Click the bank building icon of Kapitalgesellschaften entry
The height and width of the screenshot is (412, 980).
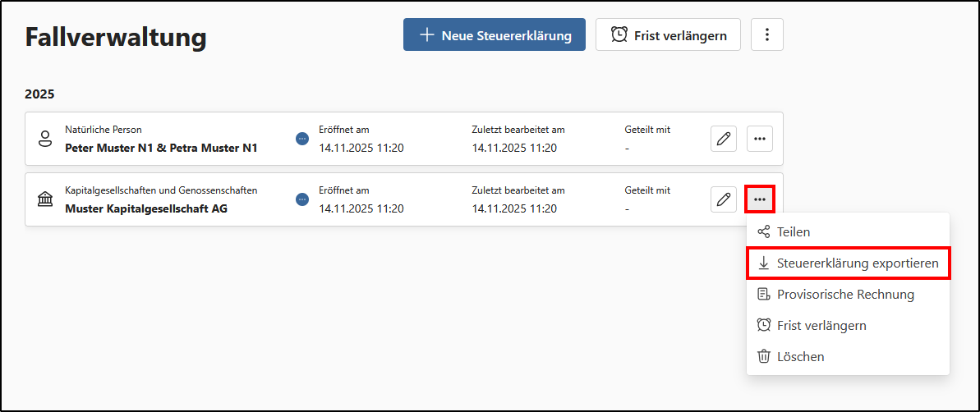point(45,199)
